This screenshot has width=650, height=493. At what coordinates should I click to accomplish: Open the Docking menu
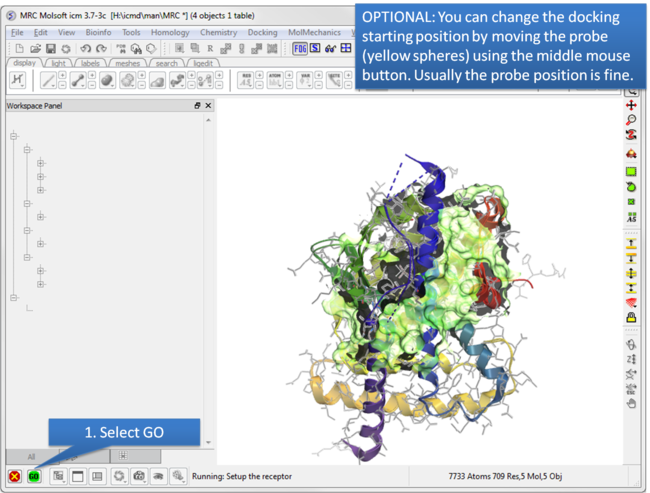coord(262,32)
